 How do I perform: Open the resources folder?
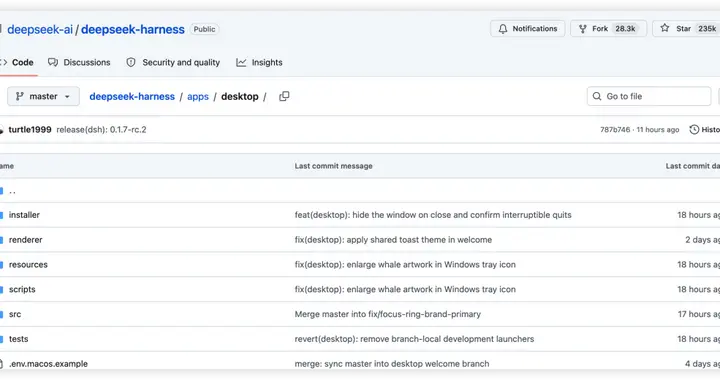28,264
